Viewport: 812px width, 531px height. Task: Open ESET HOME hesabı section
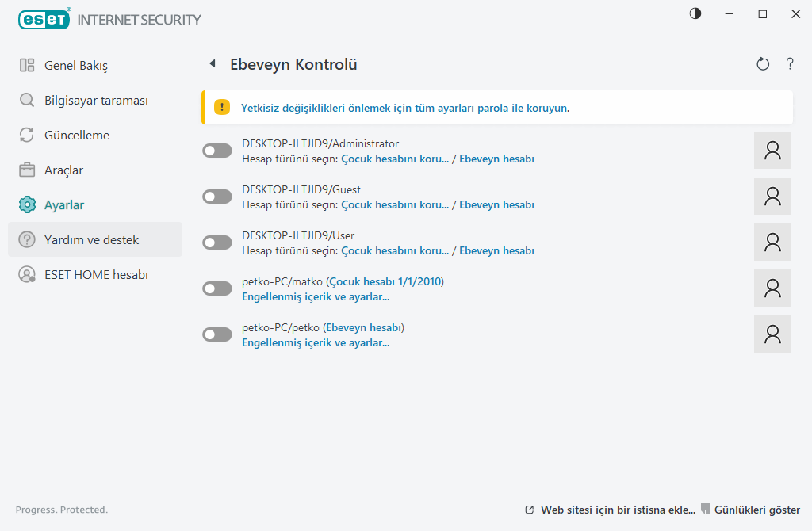[x=95, y=274]
